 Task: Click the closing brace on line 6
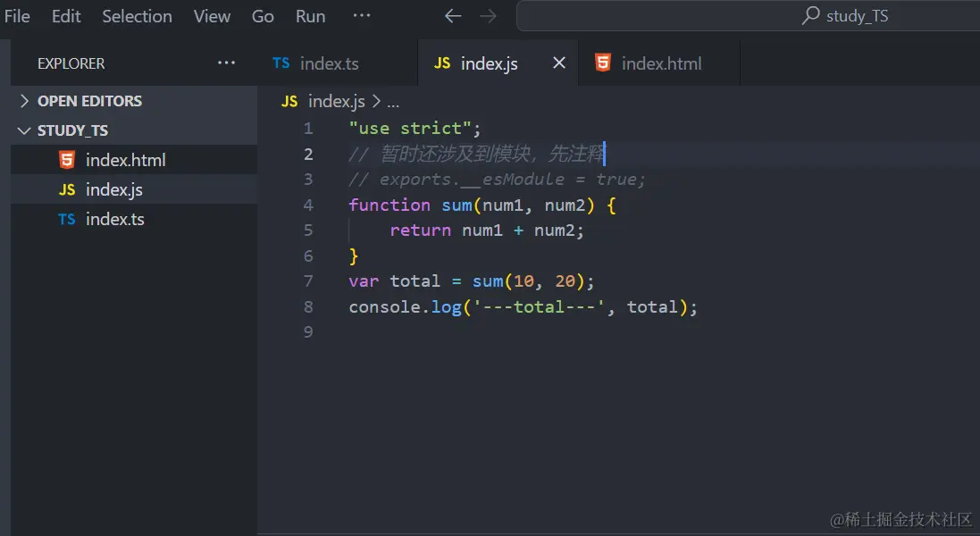coord(354,256)
